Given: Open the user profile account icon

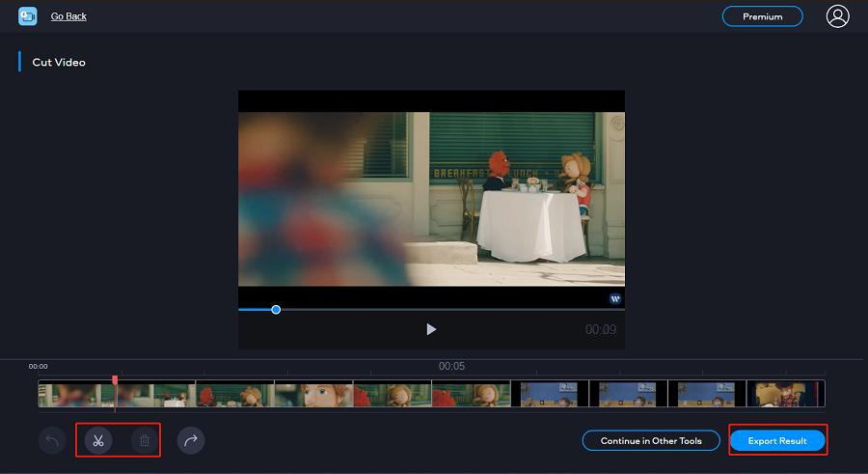Looking at the screenshot, I should 837,16.
